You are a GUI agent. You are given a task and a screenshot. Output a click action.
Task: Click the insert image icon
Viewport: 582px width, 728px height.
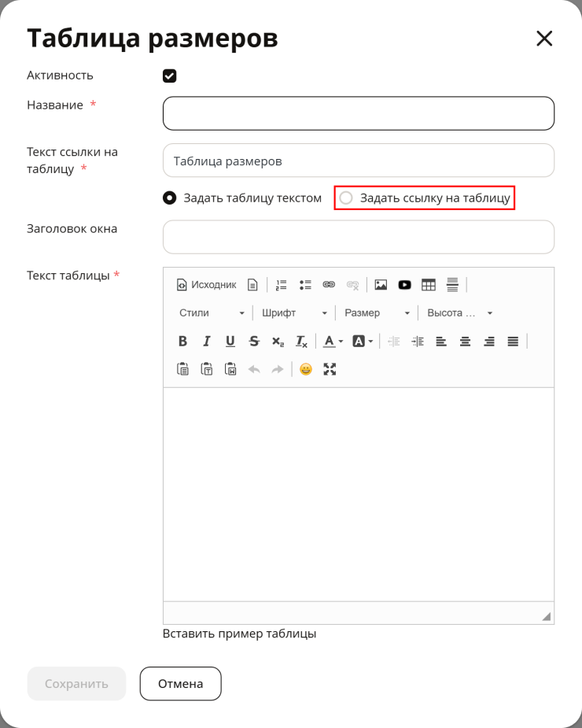point(381,285)
